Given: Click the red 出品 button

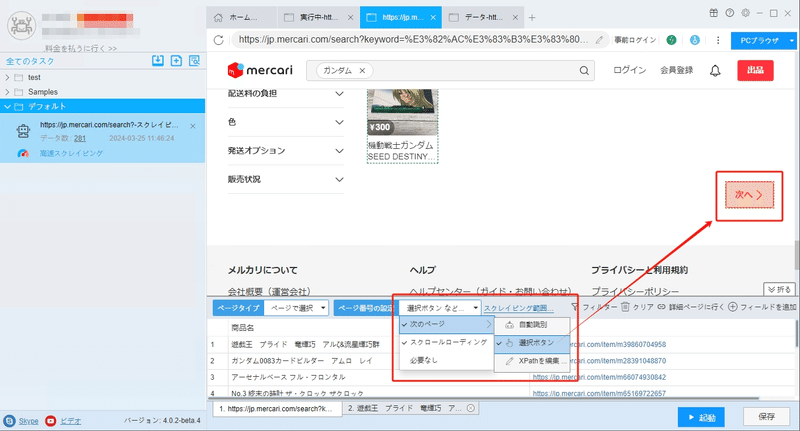Looking at the screenshot, I should click(x=755, y=70).
